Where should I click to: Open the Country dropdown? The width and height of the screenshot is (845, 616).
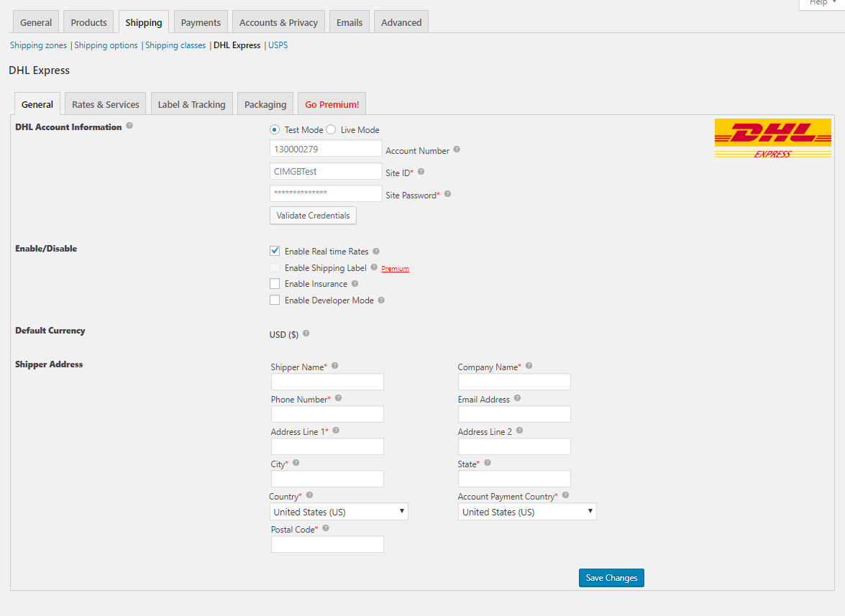tap(339, 512)
